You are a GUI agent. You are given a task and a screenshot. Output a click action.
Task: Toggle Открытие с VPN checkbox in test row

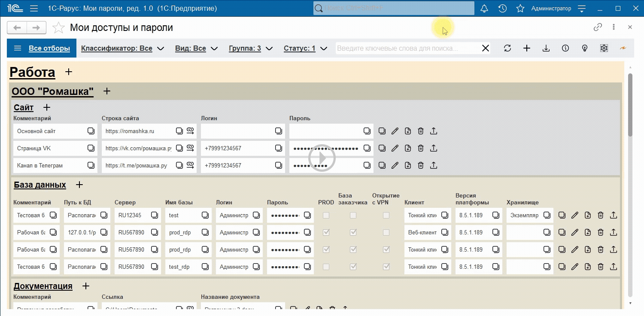click(386, 215)
